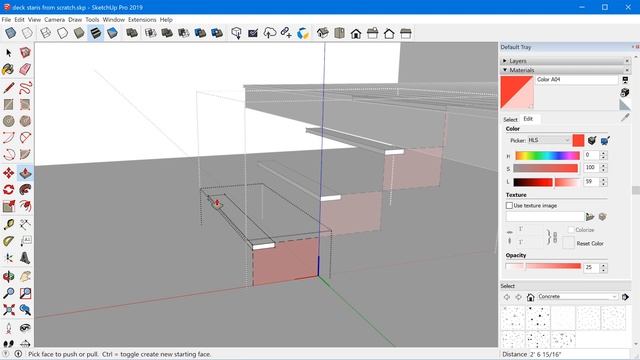This screenshot has height=360, width=640.
Task: Activate the Paint Bucket tool
Action: (x=9, y=69)
